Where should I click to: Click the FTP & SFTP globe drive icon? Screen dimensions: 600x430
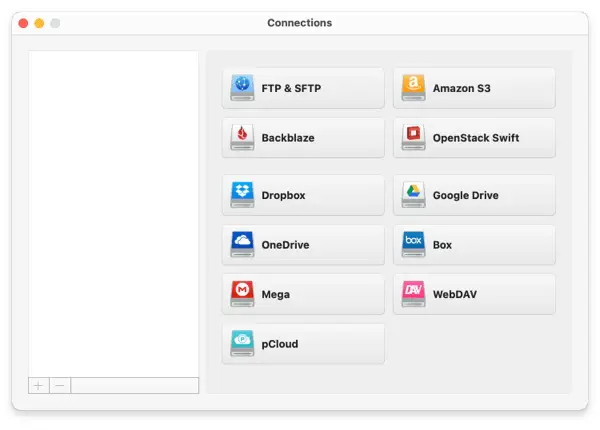242,88
